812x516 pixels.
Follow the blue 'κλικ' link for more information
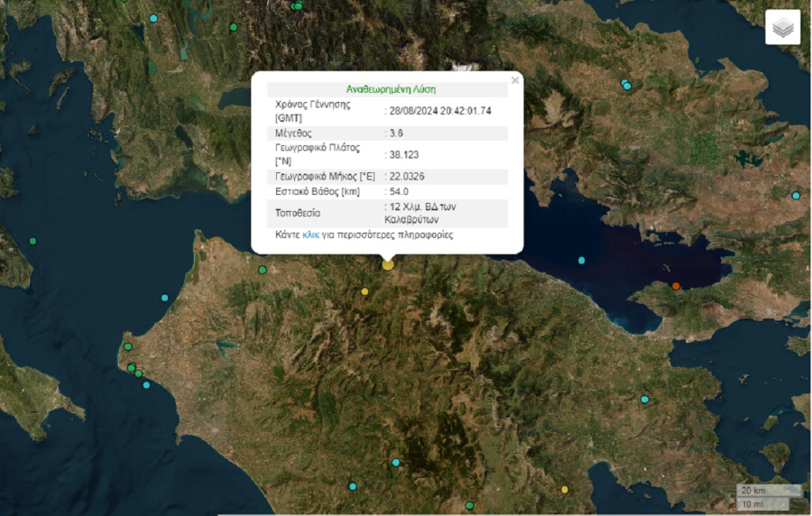coord(310,235)
